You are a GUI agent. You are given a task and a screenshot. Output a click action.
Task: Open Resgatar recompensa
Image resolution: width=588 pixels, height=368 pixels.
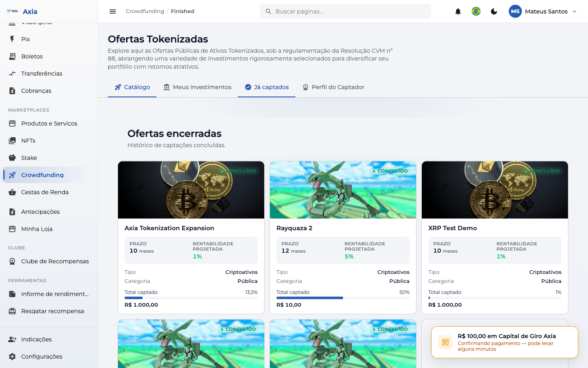[x=49, y=311]
